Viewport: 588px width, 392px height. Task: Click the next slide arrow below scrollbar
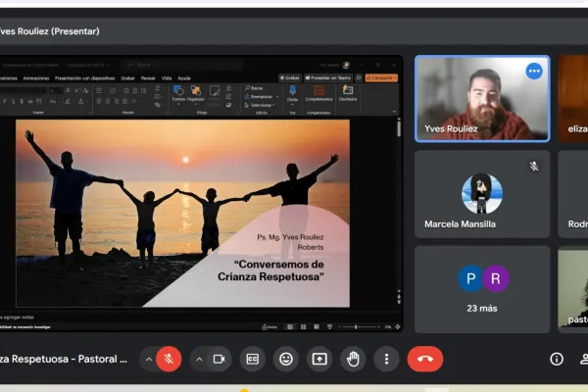[399, 301]
